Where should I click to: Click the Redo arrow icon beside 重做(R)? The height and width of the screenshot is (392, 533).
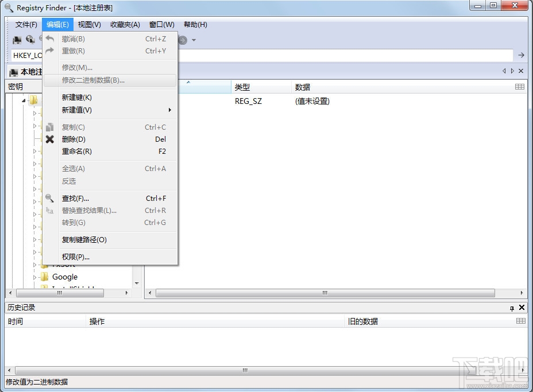51,51
